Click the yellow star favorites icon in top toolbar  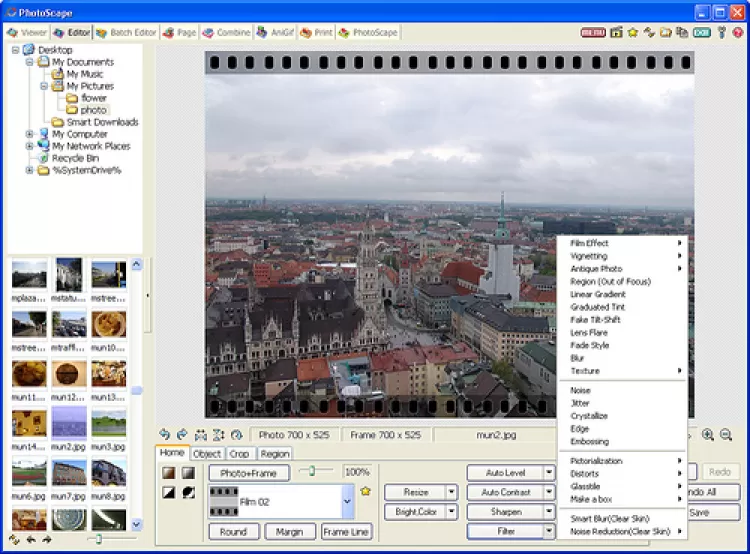pyautogui.click(x=633, y=32)
